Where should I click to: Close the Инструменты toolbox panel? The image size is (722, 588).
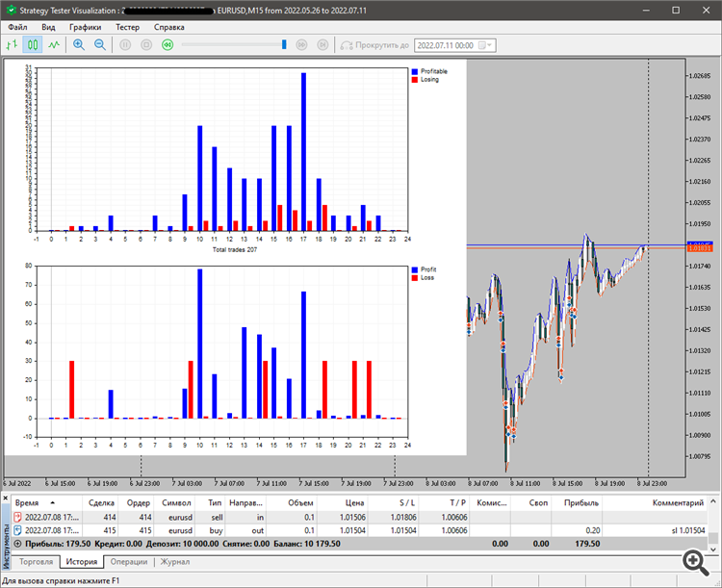tap(6, 499)
